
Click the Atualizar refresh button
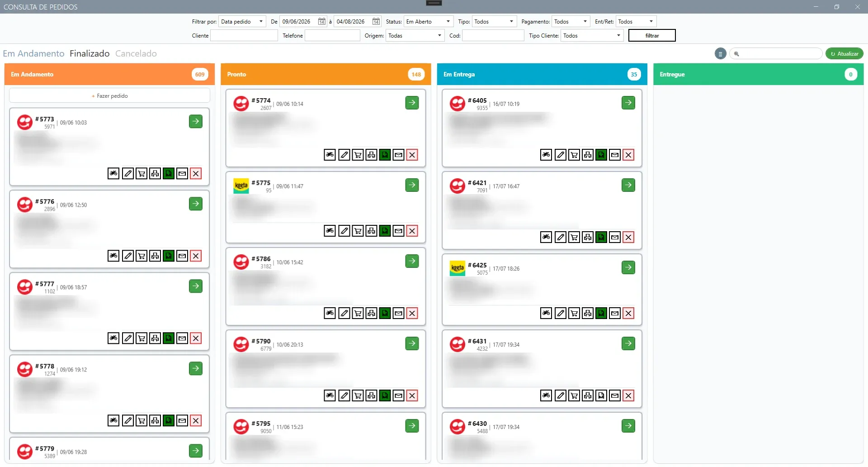pyautogui.click(x=844, y=54)
